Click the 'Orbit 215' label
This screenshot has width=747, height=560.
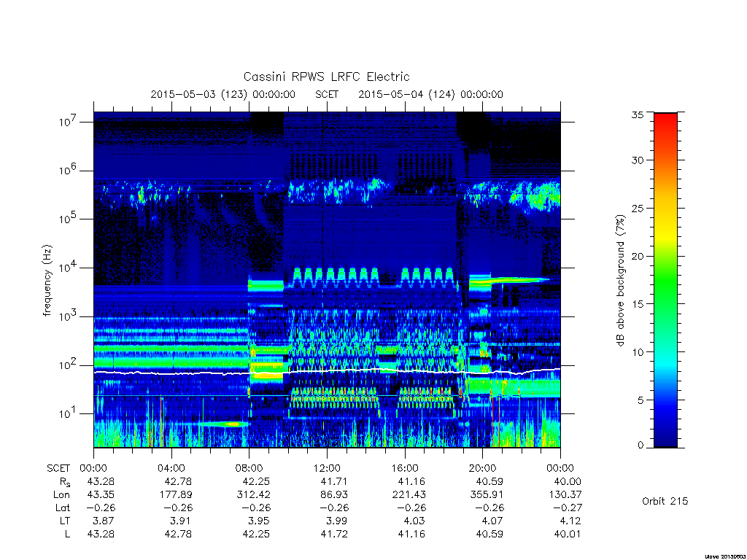pyautogui.click(x=665, y=501)
